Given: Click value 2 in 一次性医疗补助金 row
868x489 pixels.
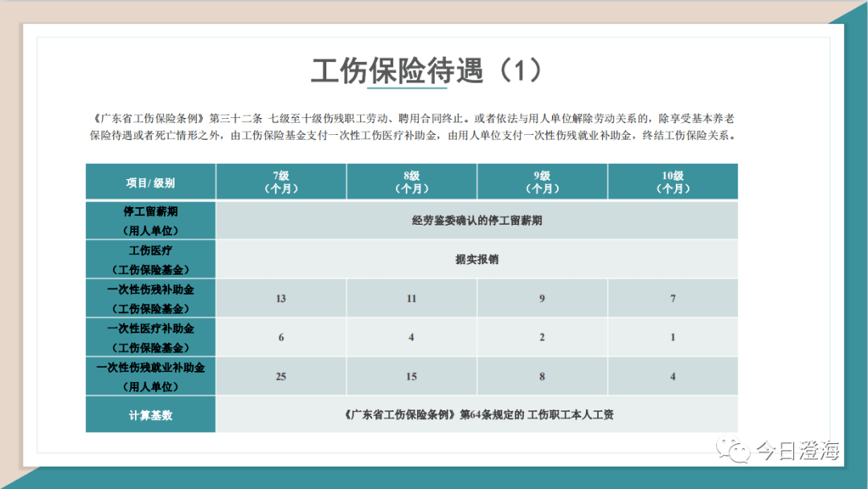Looking at the screenshot, I should [x=542, y=337].
